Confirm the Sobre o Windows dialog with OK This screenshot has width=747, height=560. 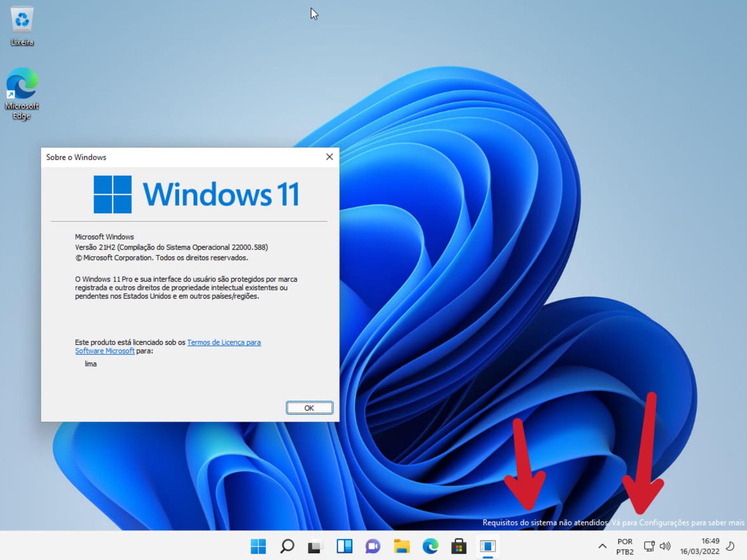[309, 408]
